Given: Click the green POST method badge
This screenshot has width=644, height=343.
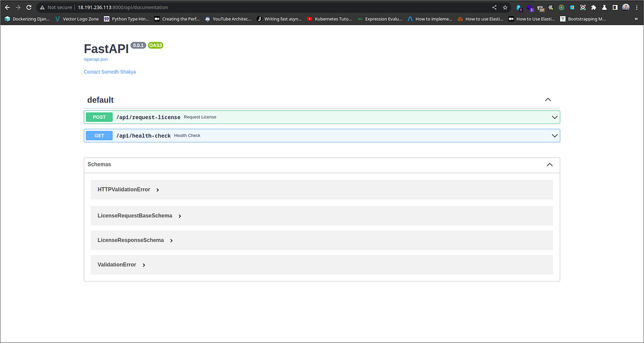Looking at the screenshot, I should click(x=99, y=117).
